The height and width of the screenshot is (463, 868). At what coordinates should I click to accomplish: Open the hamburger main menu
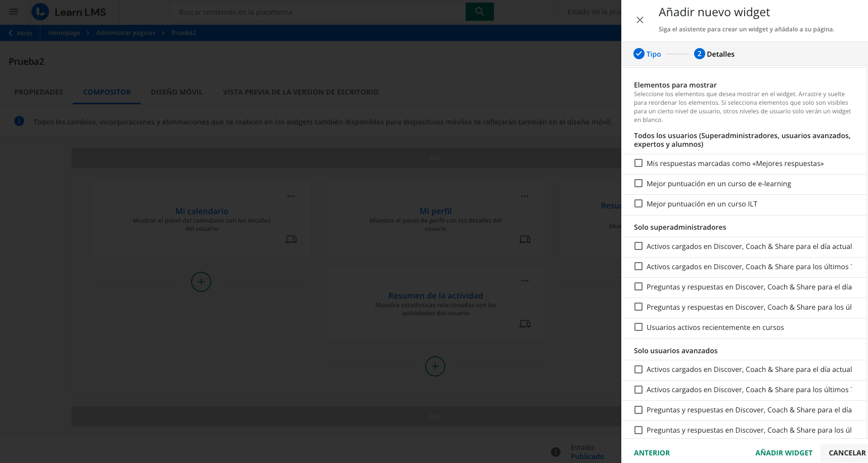pyautogui.click(x=14, y=12)
